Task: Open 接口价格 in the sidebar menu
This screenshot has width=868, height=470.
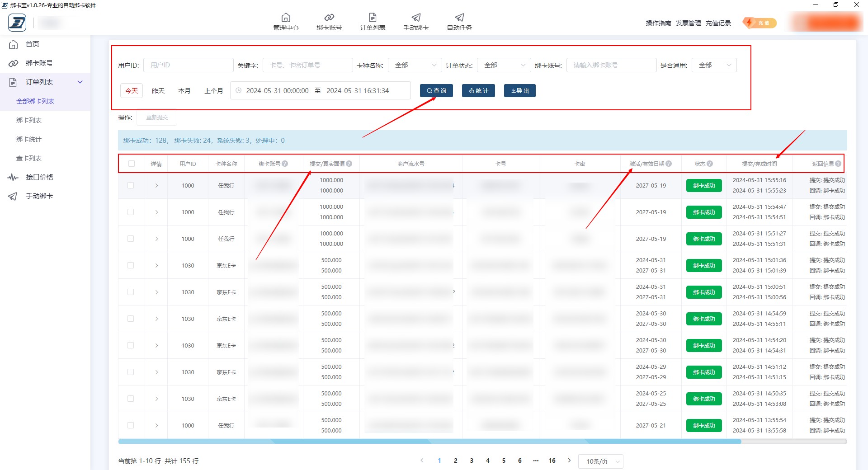Action: pyautogui.click(x=39, y=177)
